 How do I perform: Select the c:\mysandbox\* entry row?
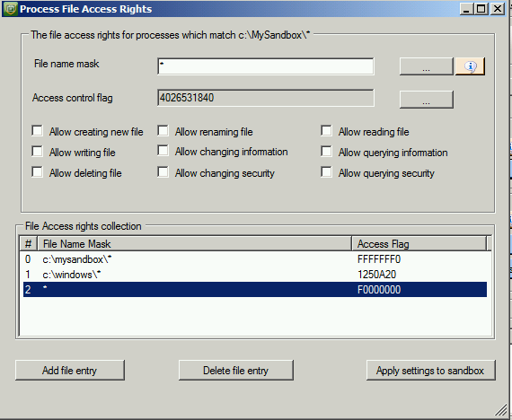pos(255,259)
